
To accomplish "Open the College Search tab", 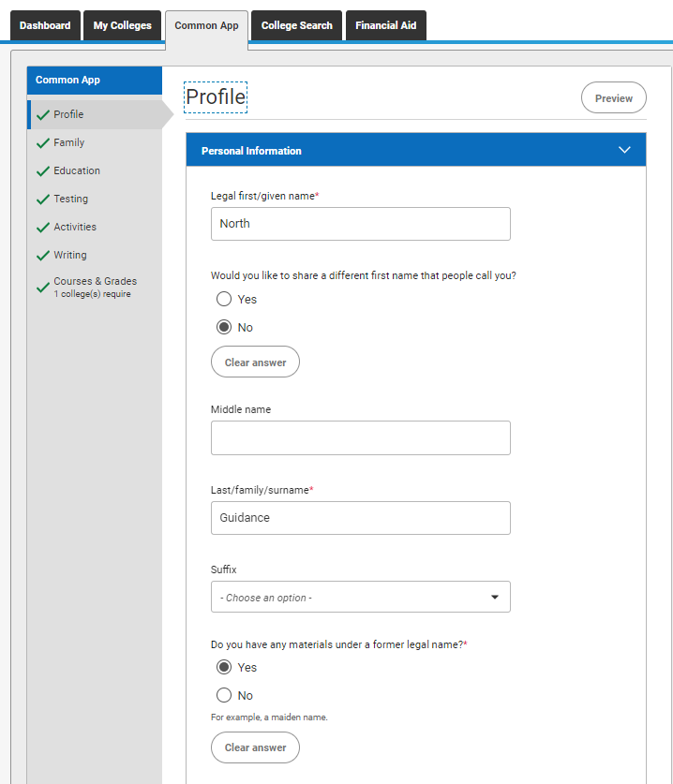I will 297,25.
